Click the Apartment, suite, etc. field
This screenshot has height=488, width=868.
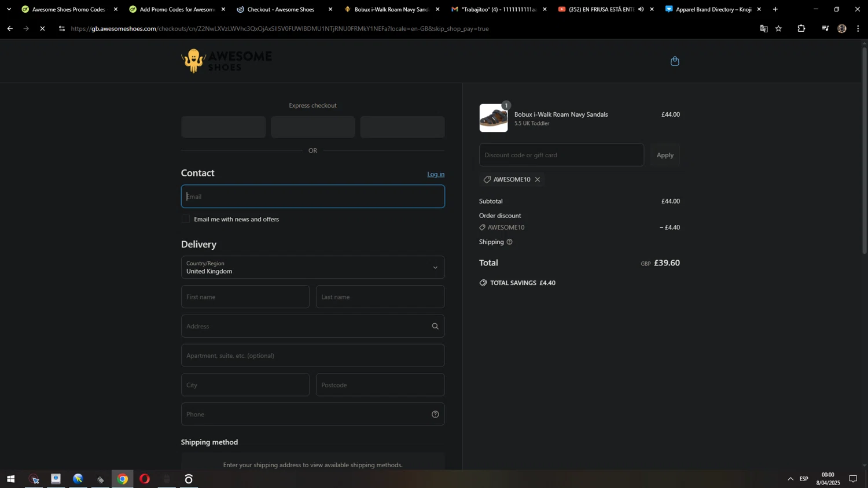click(313, 356)
